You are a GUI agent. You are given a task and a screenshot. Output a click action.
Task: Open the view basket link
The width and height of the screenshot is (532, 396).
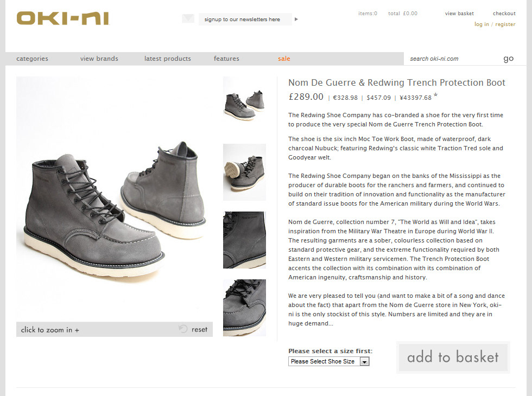pos(459,14)
